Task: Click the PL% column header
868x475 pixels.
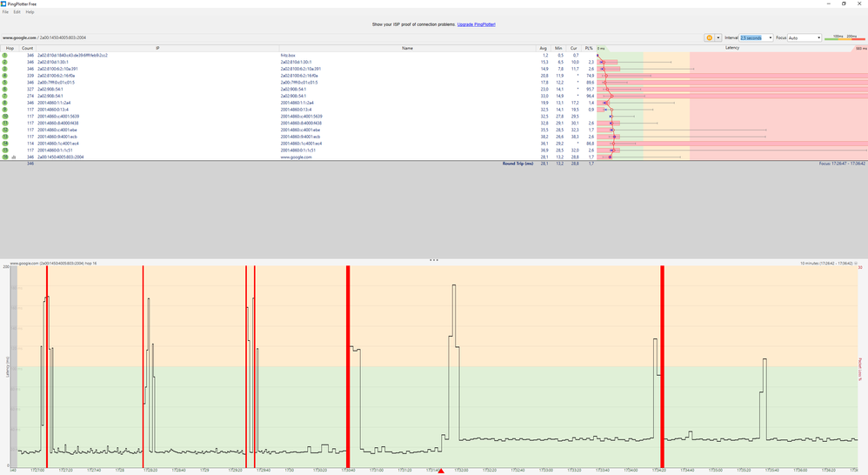Action: pyautogui.click(x=589, y=48)
